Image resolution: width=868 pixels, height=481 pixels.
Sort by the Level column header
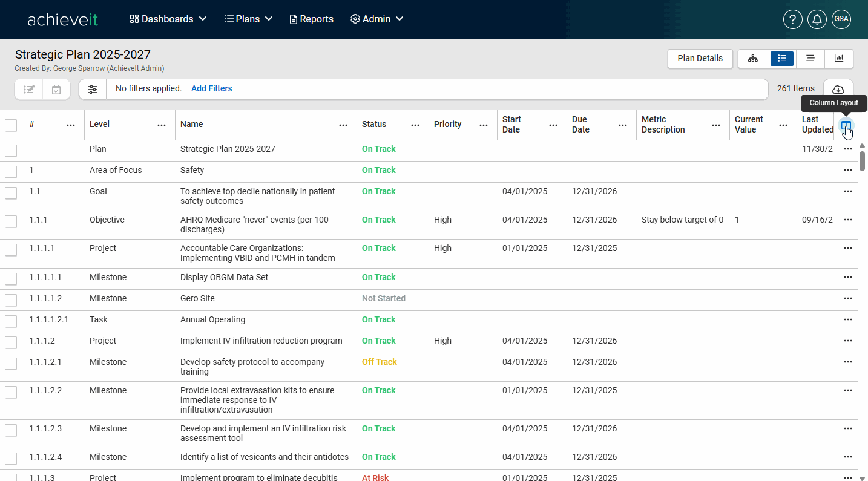click(x=100, y=124)
